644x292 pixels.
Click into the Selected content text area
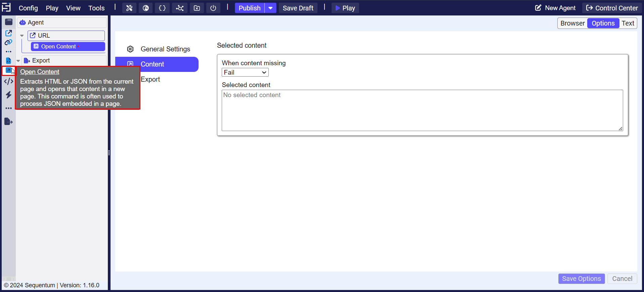click(x=422, y=110)
